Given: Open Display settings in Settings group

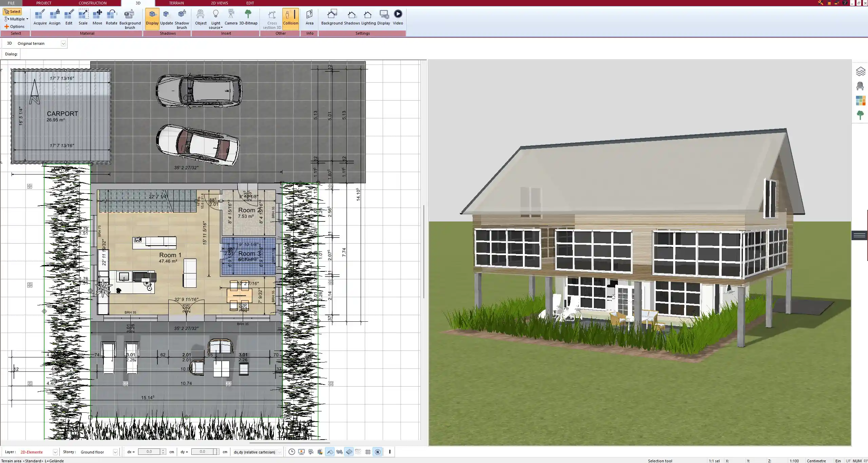Looking at the screenshot, I should pos(384,17).
